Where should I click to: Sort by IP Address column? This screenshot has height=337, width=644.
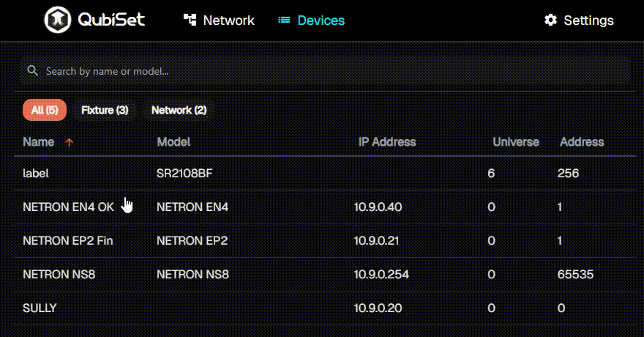coord(386,142)
